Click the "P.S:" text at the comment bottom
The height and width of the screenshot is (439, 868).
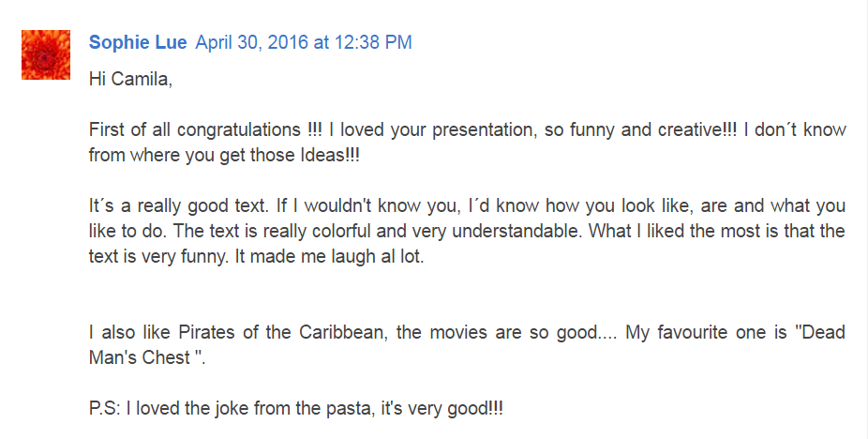pos(105,409)
